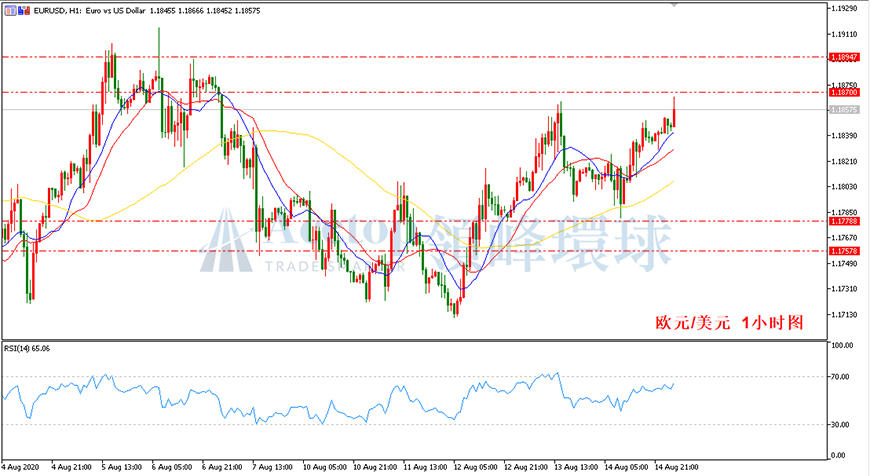The image size is (870, 476).
Task: Click the grey 1.18575 current price tag
Action: [844, 110]
